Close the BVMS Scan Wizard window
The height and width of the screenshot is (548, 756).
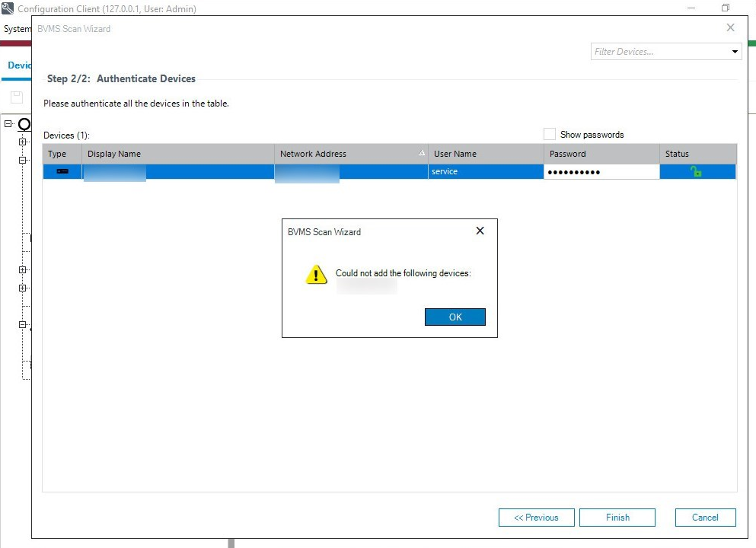coord(730,27)
